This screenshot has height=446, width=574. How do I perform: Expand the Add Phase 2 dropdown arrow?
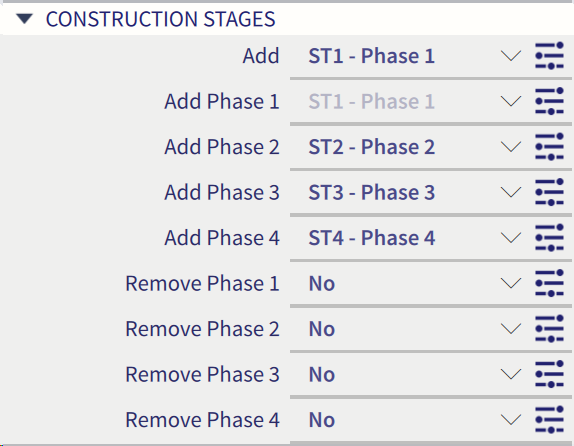tap(511, 147)
